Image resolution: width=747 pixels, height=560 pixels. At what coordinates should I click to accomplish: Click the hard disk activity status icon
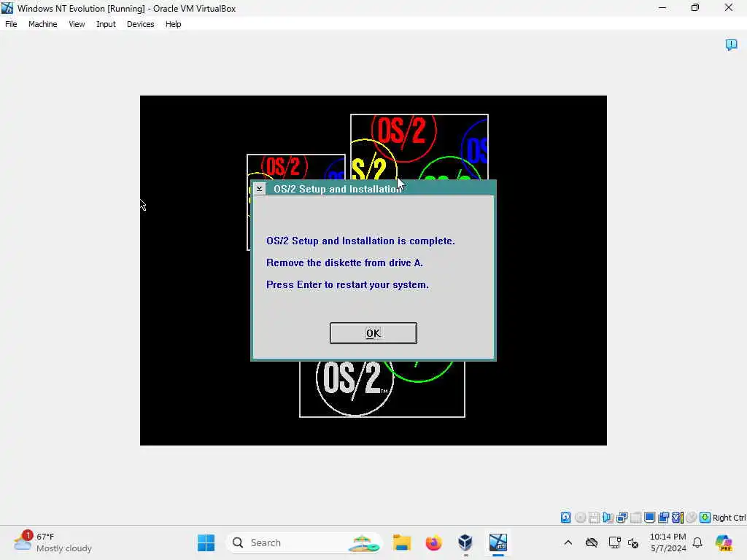[x=565, y=517]
